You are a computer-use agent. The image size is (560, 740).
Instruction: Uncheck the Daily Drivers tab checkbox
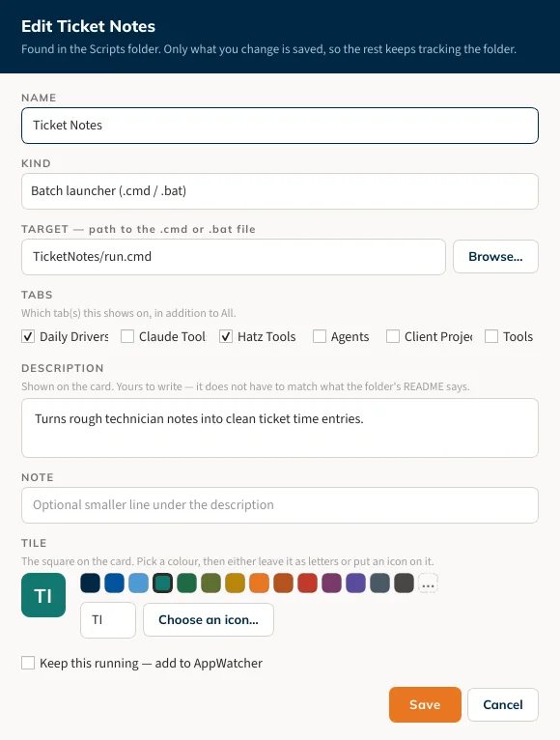[28, 336]
